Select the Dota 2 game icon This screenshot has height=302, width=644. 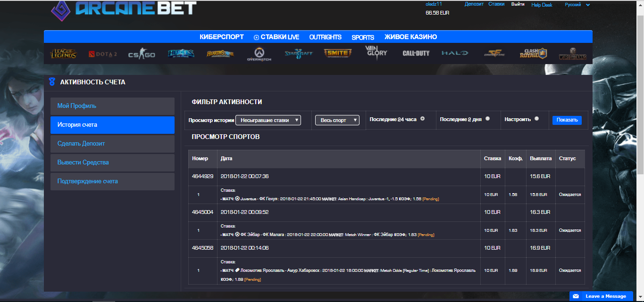pos(102,54)
